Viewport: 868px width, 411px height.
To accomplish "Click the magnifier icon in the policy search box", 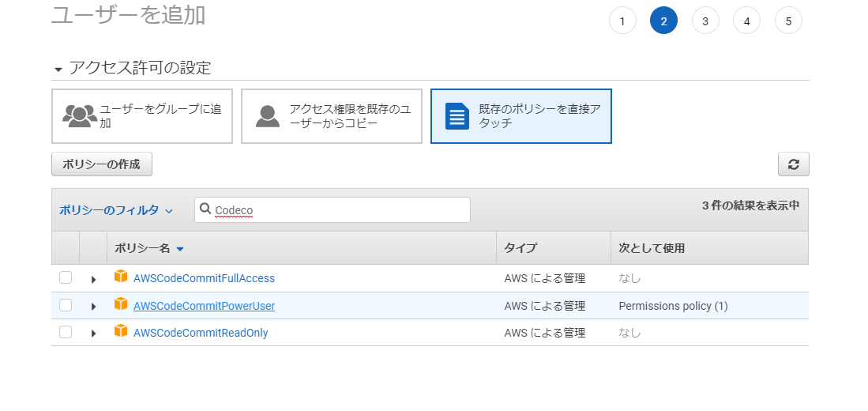I will (x=205, y=209).
